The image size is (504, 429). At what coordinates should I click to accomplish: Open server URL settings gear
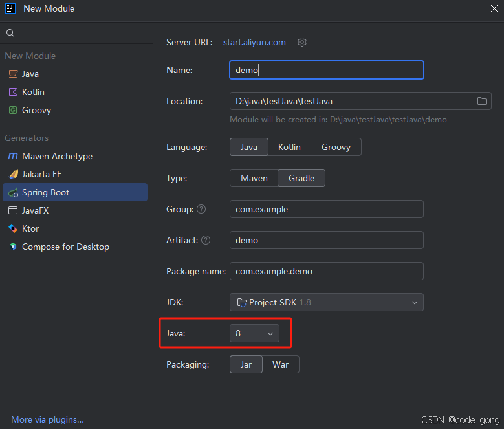302,42
